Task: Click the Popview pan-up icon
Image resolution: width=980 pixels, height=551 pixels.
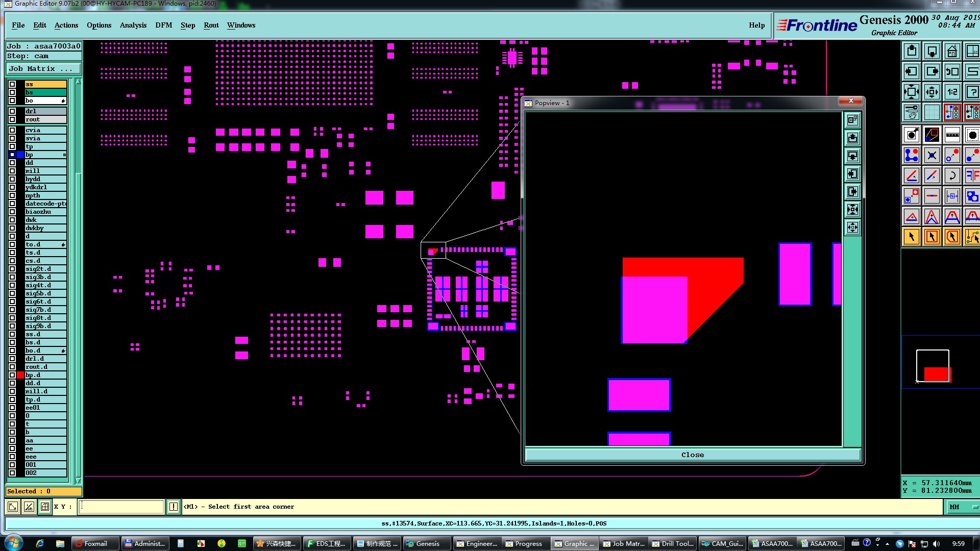Action: [x=852, y=138]
